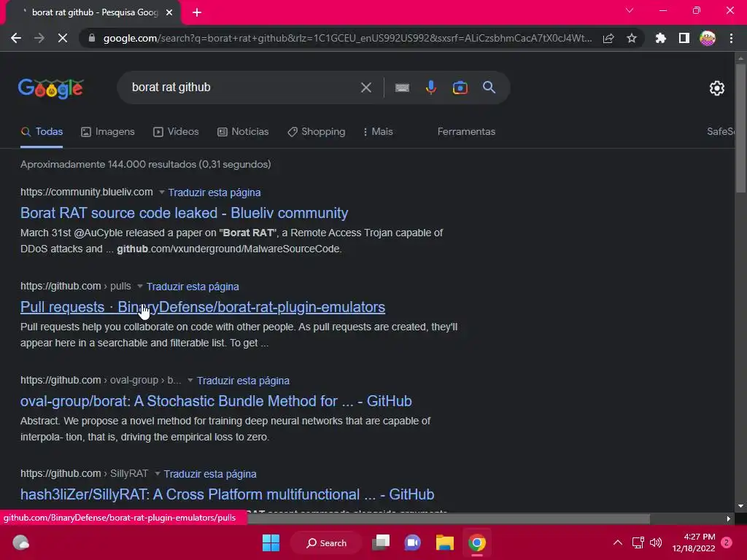This screenshot has height=560, width=747.
Task: Bookmark this page with the star
Action: tap(632, 38)
